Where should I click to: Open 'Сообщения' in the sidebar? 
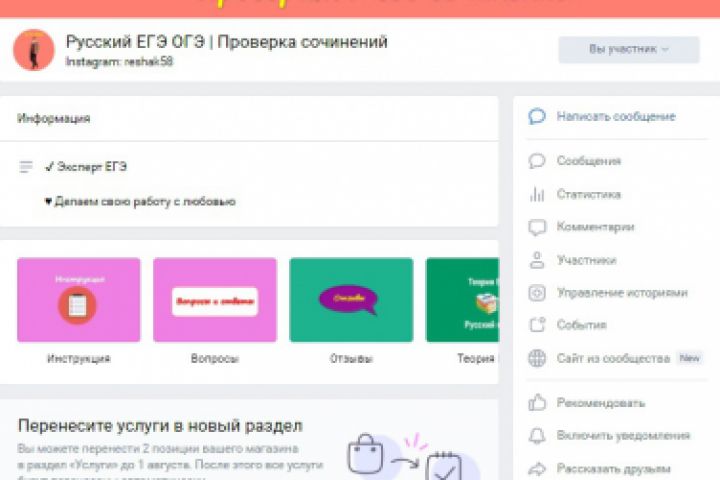[589, 161]
